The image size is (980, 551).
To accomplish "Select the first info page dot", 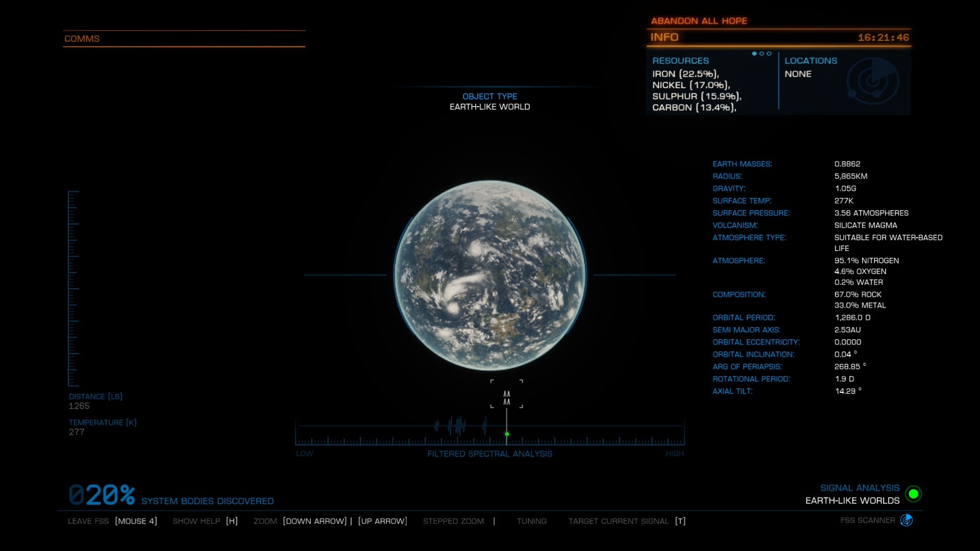I will (x=754, y=54).
